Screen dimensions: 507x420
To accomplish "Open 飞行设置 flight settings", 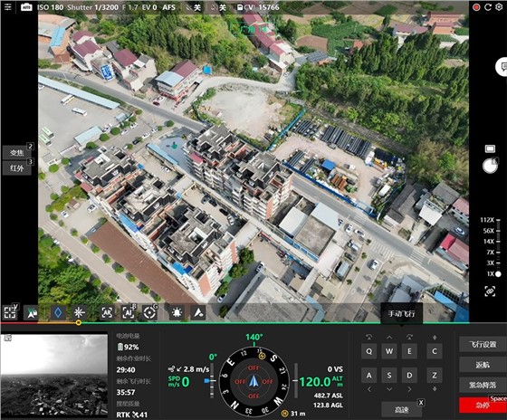I will coord(482,344).
